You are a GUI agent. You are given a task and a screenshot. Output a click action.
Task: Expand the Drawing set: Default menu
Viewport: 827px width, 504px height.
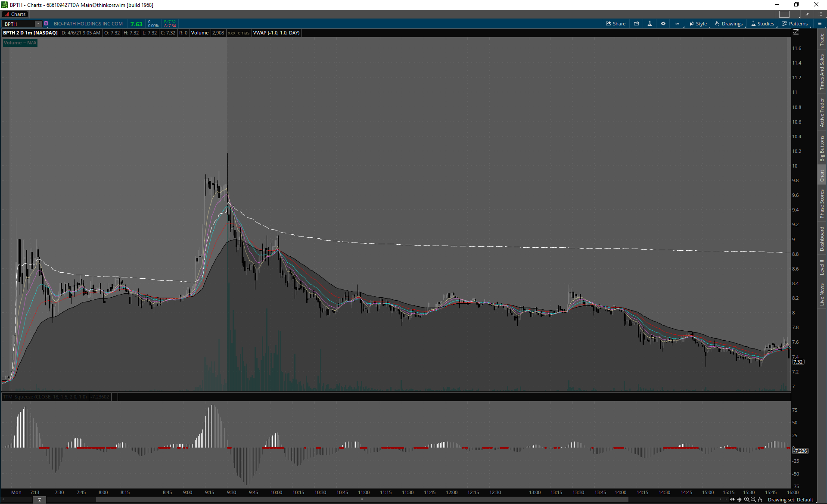coord(790,500)
